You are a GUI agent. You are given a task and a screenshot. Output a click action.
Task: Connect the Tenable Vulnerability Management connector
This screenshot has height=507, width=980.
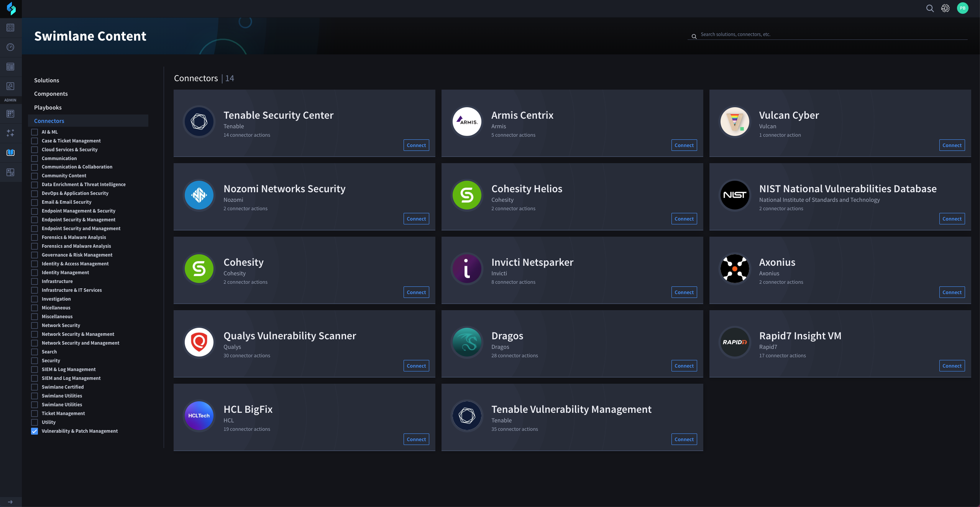point(684,439)
